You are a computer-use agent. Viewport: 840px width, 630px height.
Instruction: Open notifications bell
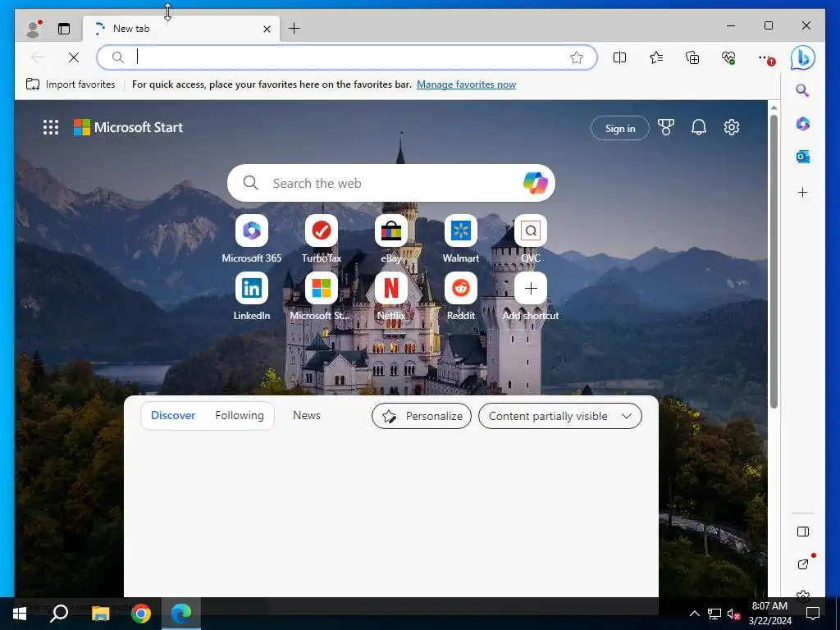pyautogui.click(x=699, y=127)
